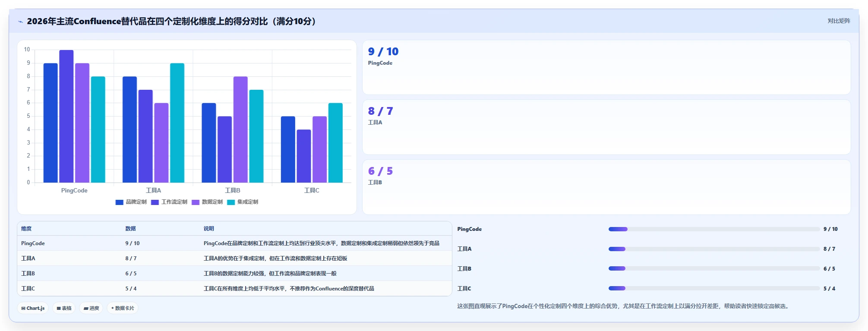Open the 6 / 5 工具B data card

click(x=606, y=187)
